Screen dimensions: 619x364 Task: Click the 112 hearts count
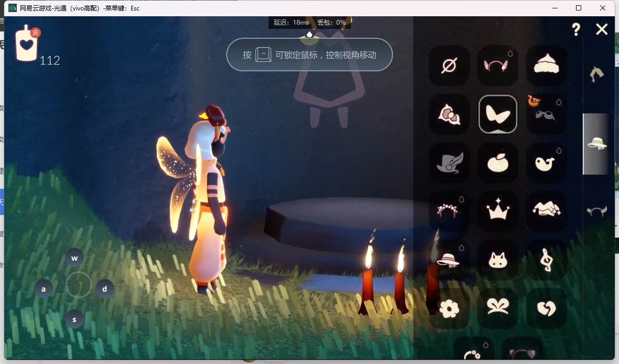pos(50,60)
